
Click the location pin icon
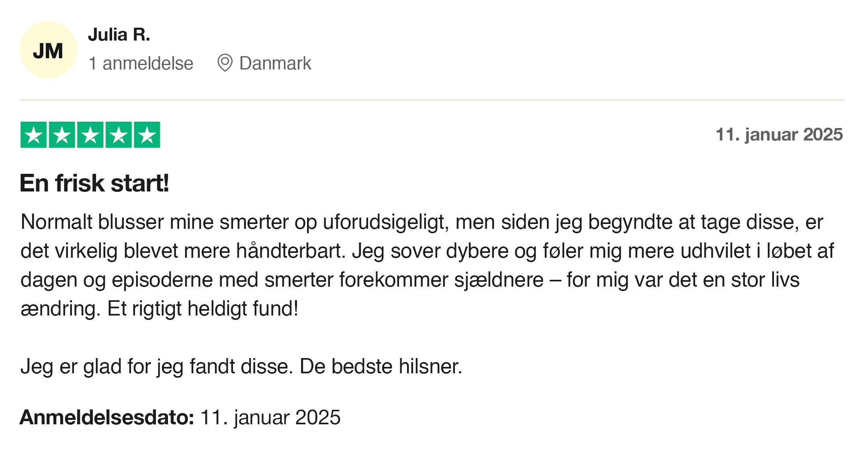[x=225, y=63]
